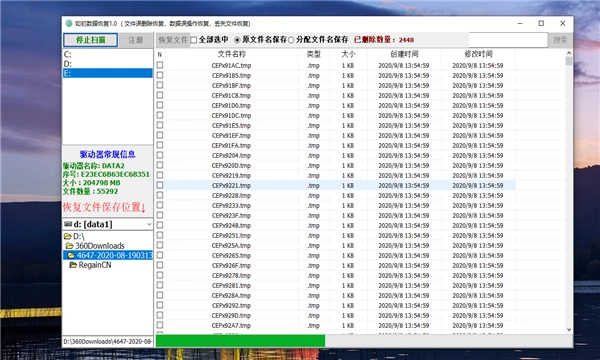This screenshot has width=600, height=360.
Task: Open the d: [data1] drive dropdown
Action: (149, 224)
